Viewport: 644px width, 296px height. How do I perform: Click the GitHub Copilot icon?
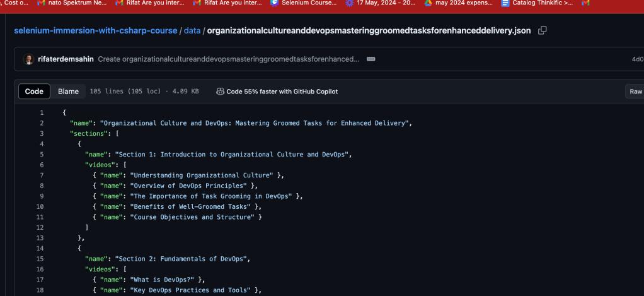(220, 92)
